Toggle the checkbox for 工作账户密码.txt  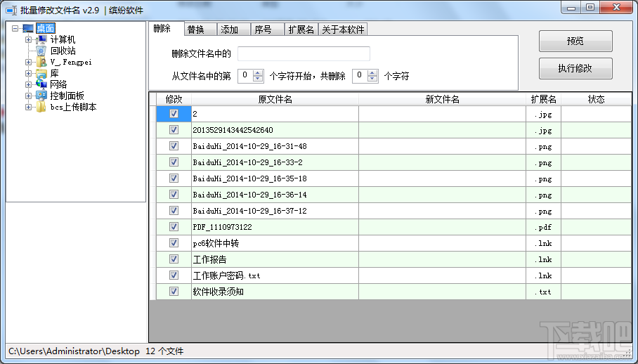pyautogui.click(x=174, y=275)
